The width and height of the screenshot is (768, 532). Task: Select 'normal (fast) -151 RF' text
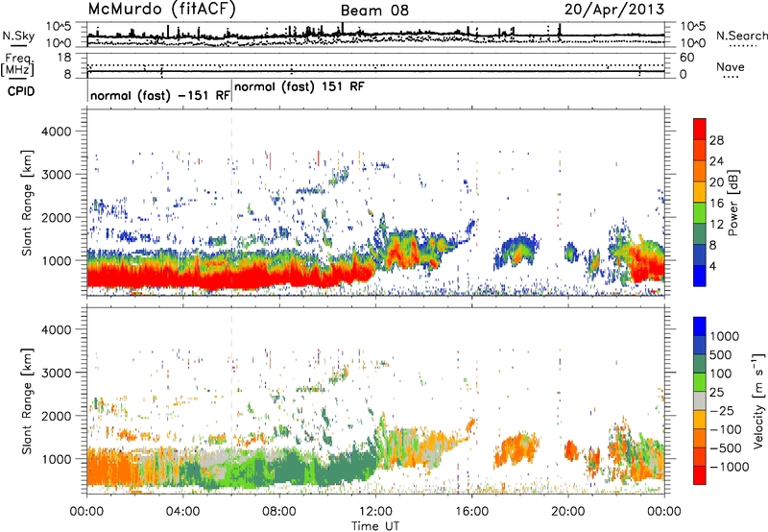160,95
